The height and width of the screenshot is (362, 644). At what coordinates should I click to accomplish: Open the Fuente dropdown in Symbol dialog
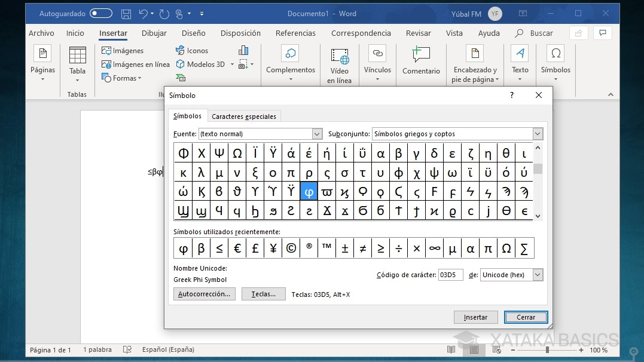(x=318, y=133)
